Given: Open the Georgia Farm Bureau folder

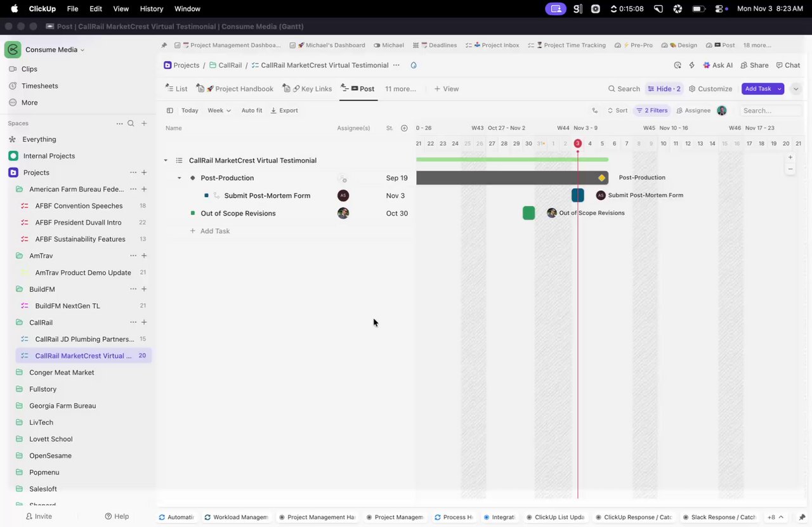Looking at the screenshot, I should point(62,406).
